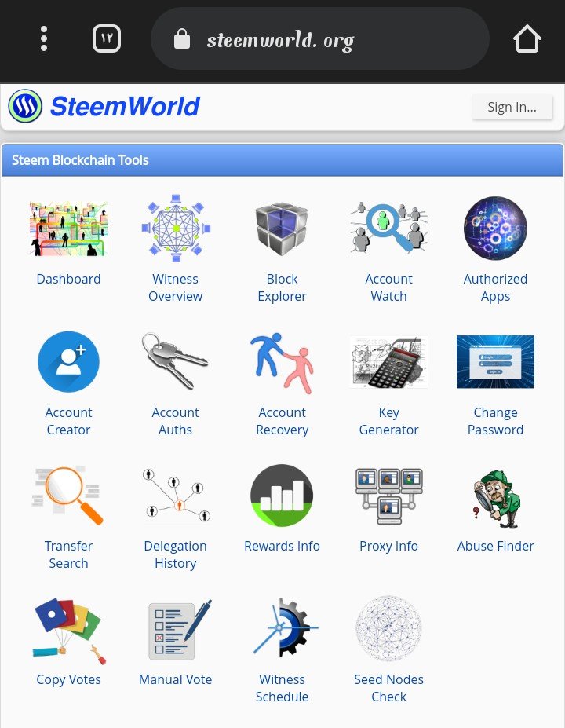This screenshot has height=728, width=565.
Task: Follow the Proxy Info text link
Action: (x=388, y=546)
